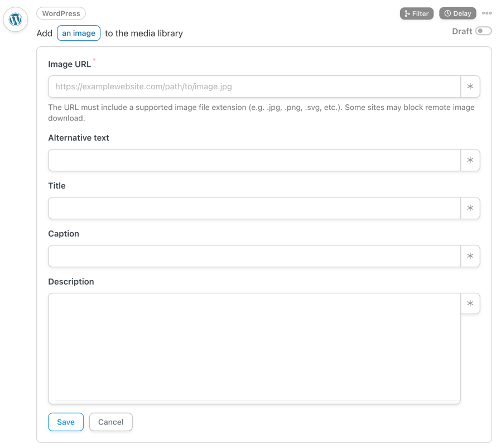The width and height of the screenshot is (496, 448).
Task: Toggle the Draft switch
Action: click(x=483, y=31)
